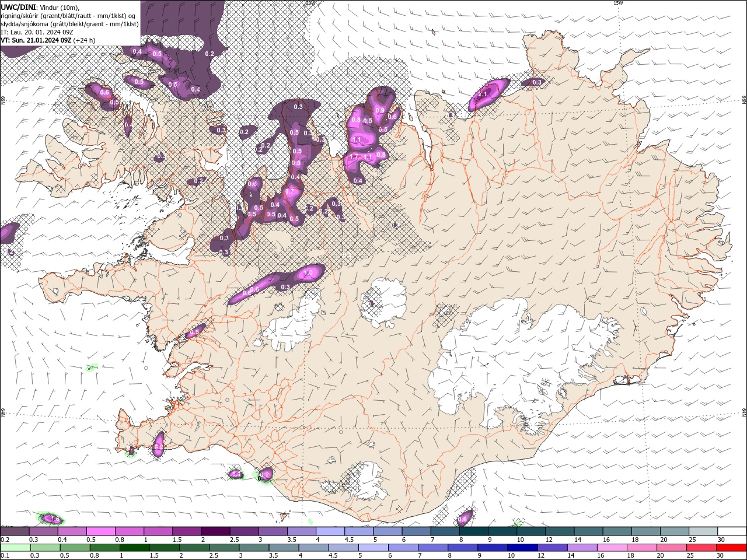Select lower rain legend swatch 20–25

coord(671,548)
